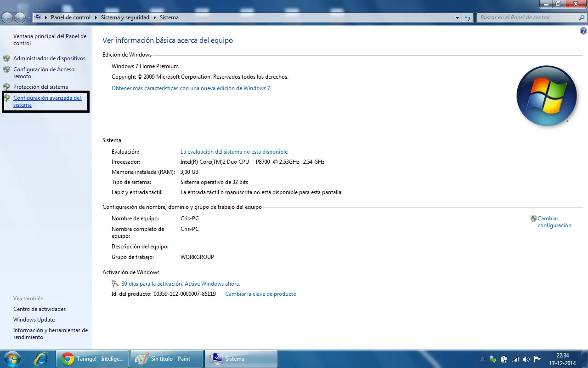Open the address bar history dropdown

457,17
